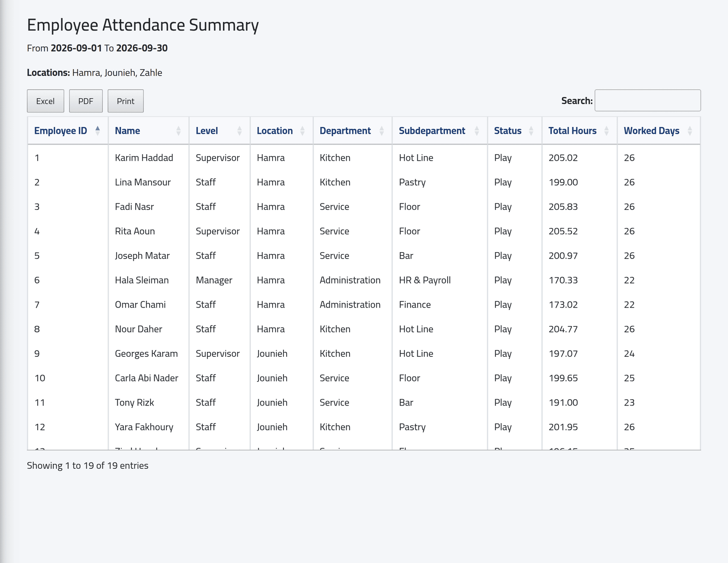Select the name Lina Mansour
The width and height of the screenshot is (728, 563).
coord(142,183)
